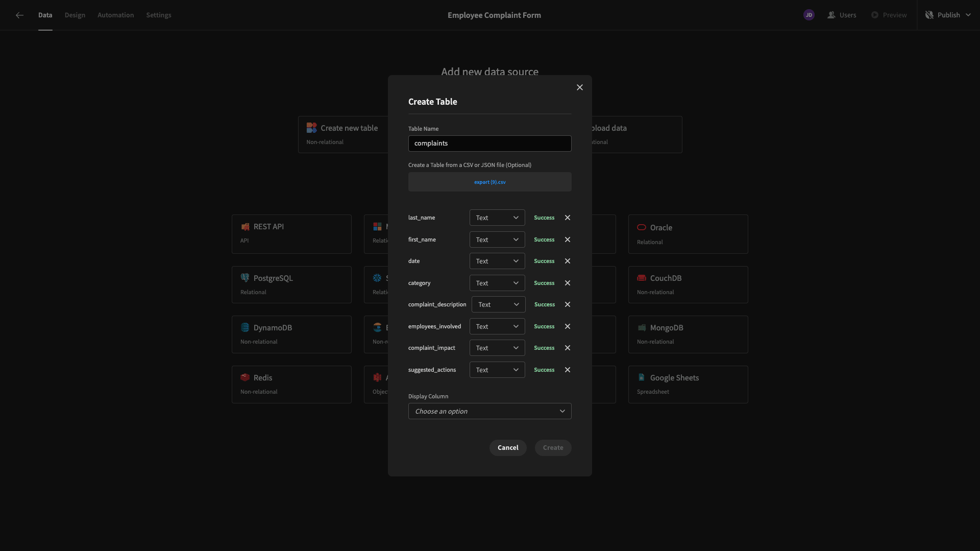This screenshot has width=980, height=551.
Task: Click the Create button
Action: pos(553,448)
